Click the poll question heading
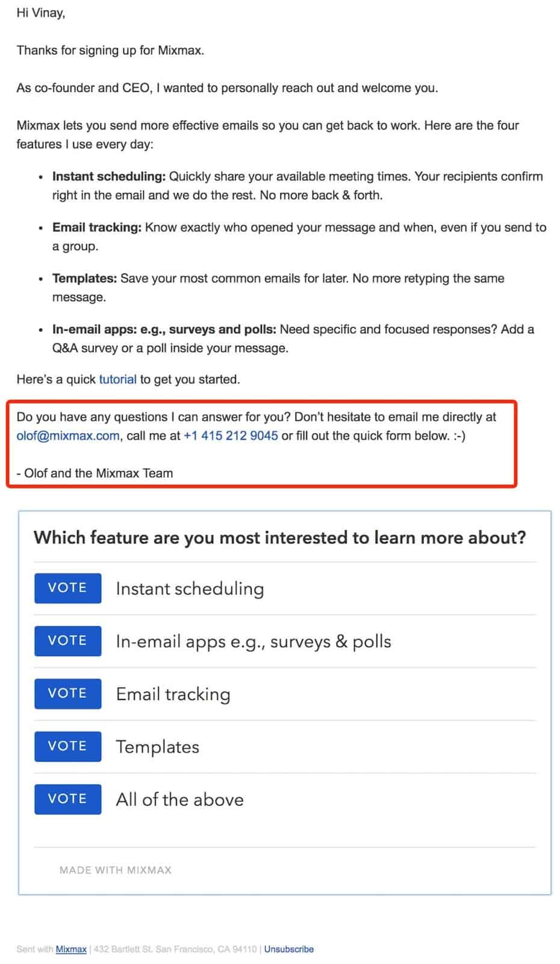Image resolution: width=560 pixels, height=964 pixels. (x=280, y=537)
